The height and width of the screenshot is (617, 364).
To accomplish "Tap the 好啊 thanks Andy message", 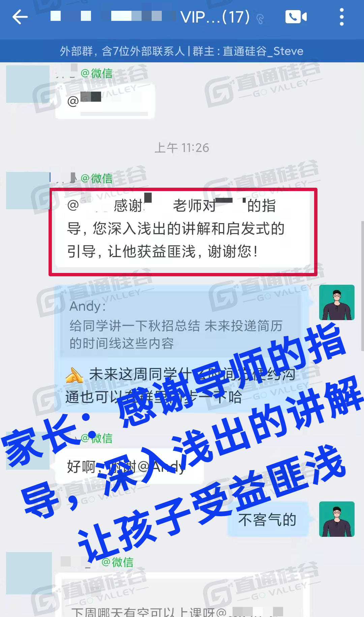I will pyautogui.click(x=129, y=466).
